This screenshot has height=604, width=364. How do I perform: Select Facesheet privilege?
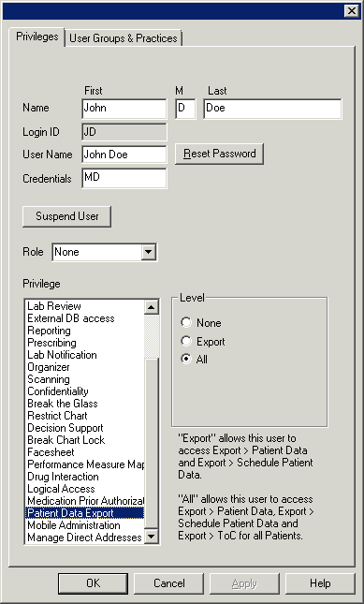(x=84, y=452)
